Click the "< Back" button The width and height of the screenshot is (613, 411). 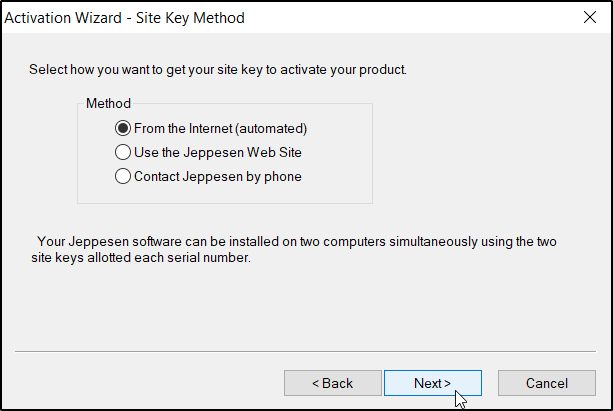[332, 383]
